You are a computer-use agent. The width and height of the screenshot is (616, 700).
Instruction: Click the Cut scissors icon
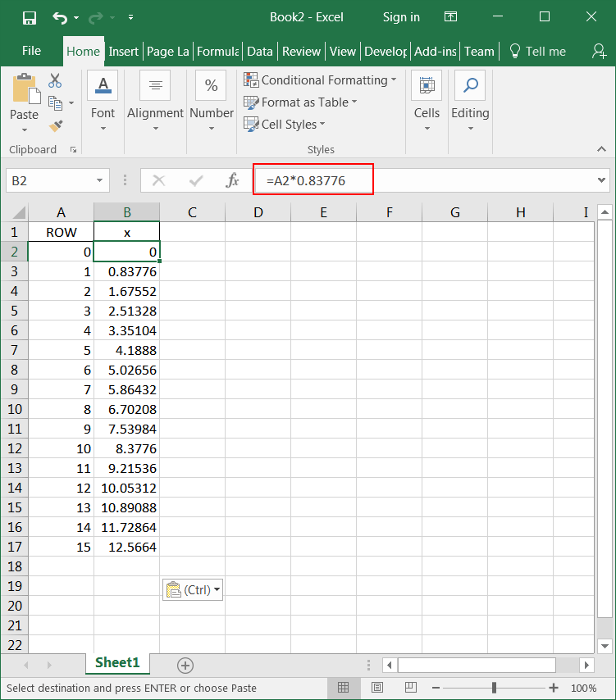click(55, 81)
